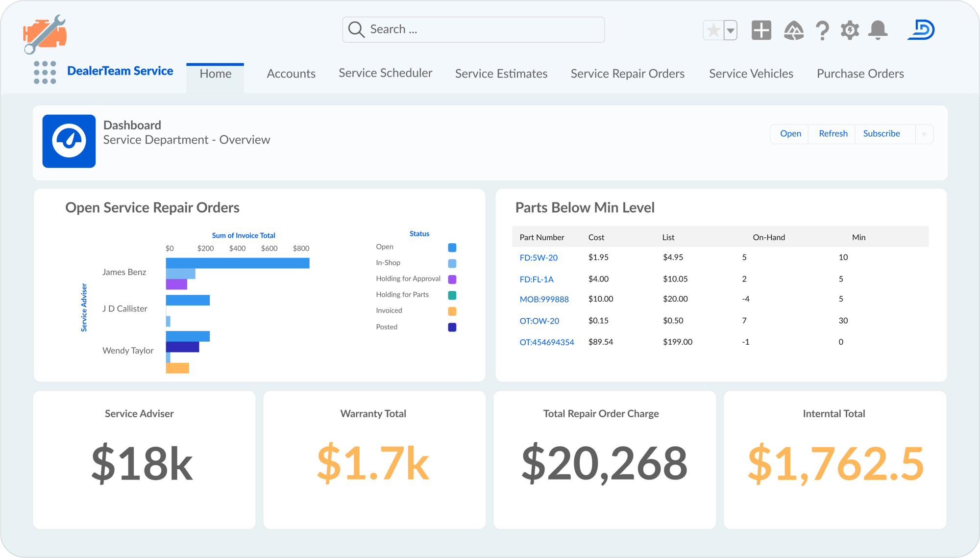Click the DealerTeam engine wrench logo
Image resolution: width=980 pixels, height=558 pixels.
tap(45, 34)
